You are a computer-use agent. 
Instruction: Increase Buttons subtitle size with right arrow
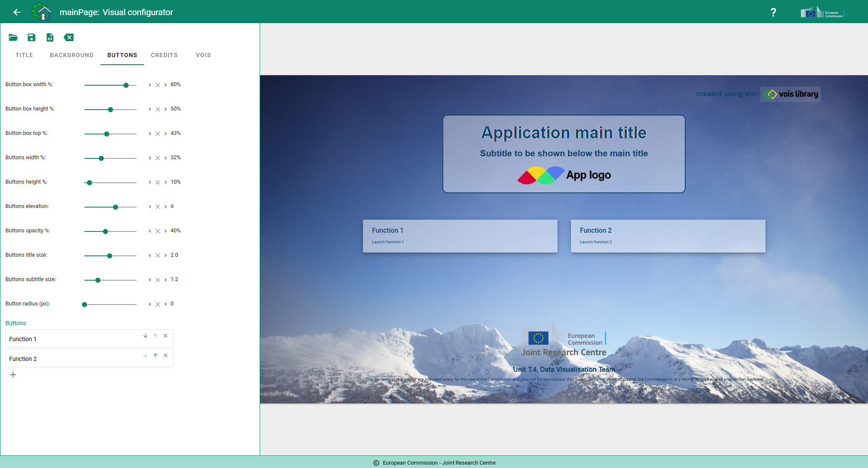pos(166,280)
